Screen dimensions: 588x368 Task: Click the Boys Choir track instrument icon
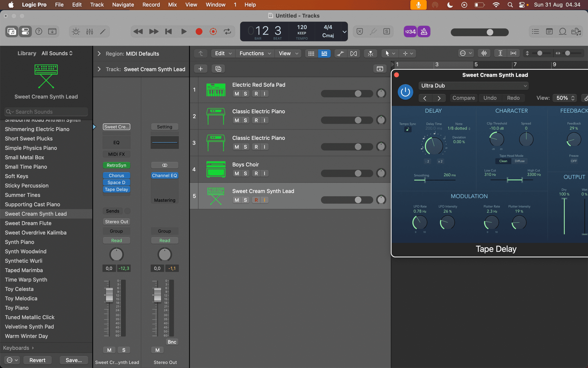tap(216, 169)
